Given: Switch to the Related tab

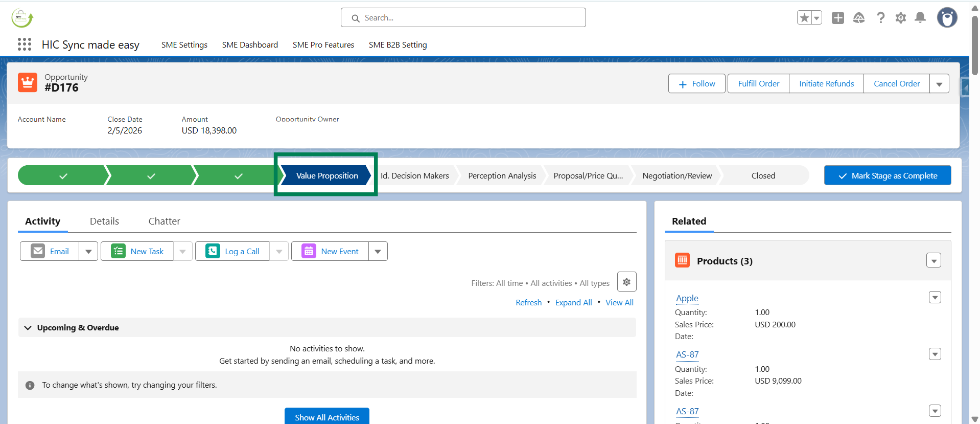Looking at the screenshot, I should (689, 221).
